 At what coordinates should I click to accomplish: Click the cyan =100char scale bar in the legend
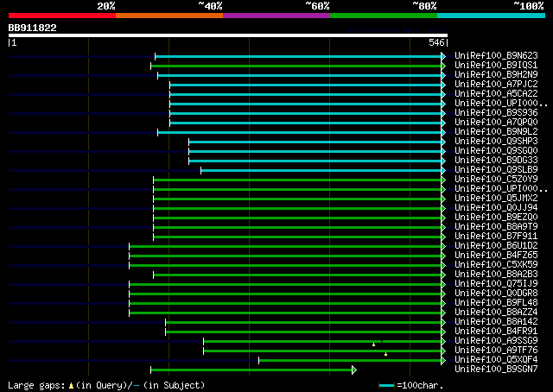coord(386,385)
